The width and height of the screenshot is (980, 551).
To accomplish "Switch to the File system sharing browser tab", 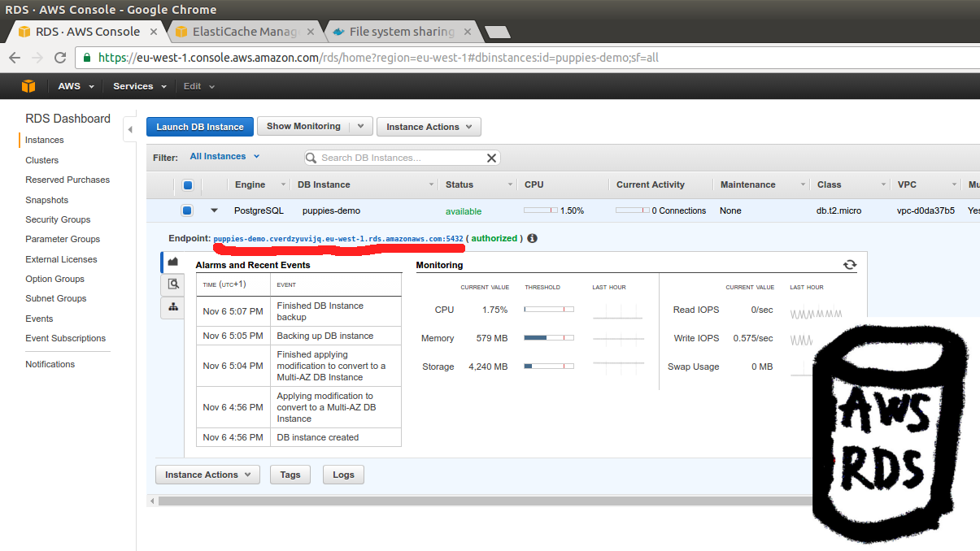I will coord(402,32).
